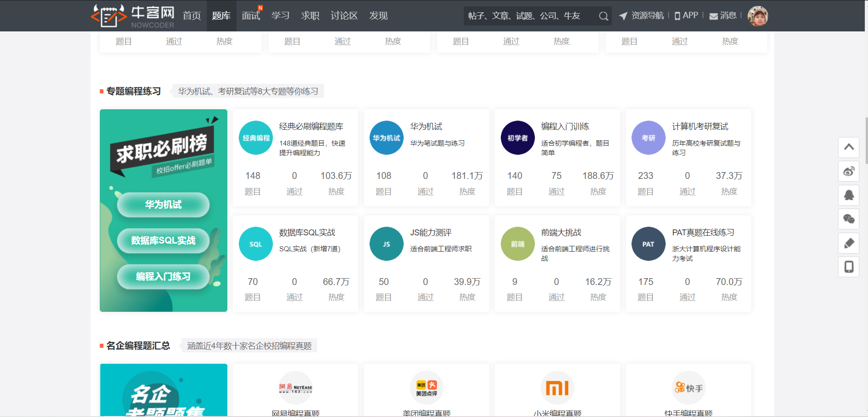This screenshot has height=417, width=868.
Task: Open the feedback pencil icon
Action: tap(848, 243)
